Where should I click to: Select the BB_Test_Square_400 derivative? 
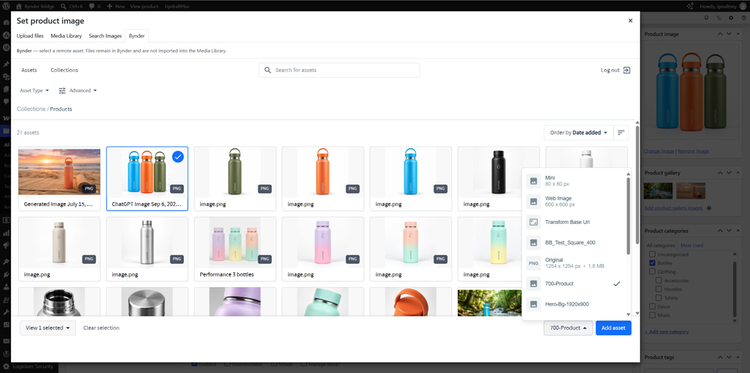[x=574, y=242]
